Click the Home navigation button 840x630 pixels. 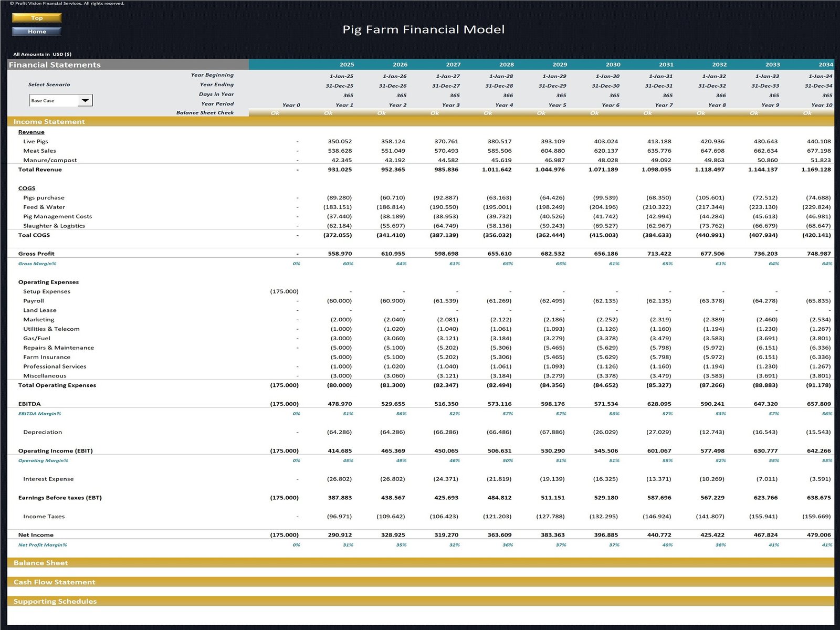(x=37, y=31)
